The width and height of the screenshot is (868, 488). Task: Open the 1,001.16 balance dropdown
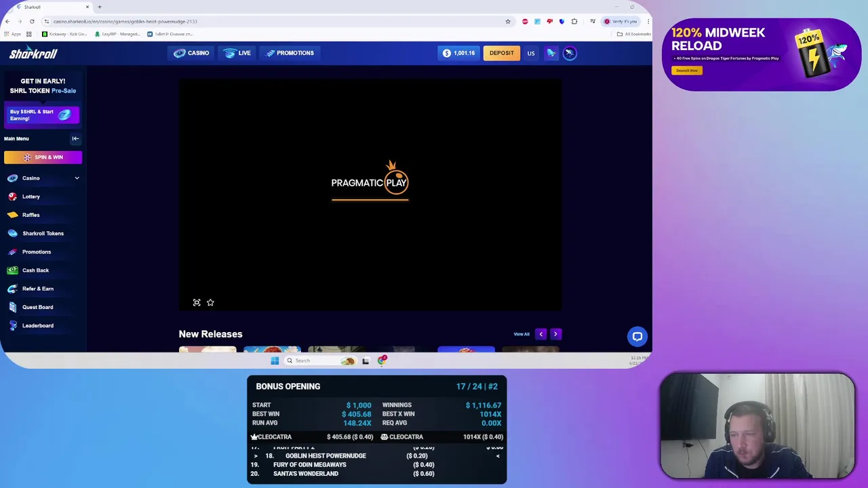458,53
